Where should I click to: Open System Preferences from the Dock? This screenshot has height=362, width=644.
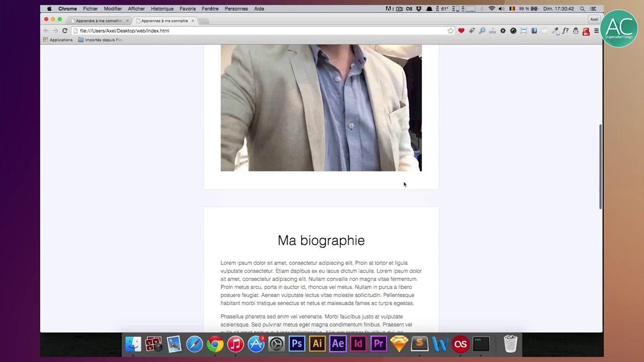(276, 344)
